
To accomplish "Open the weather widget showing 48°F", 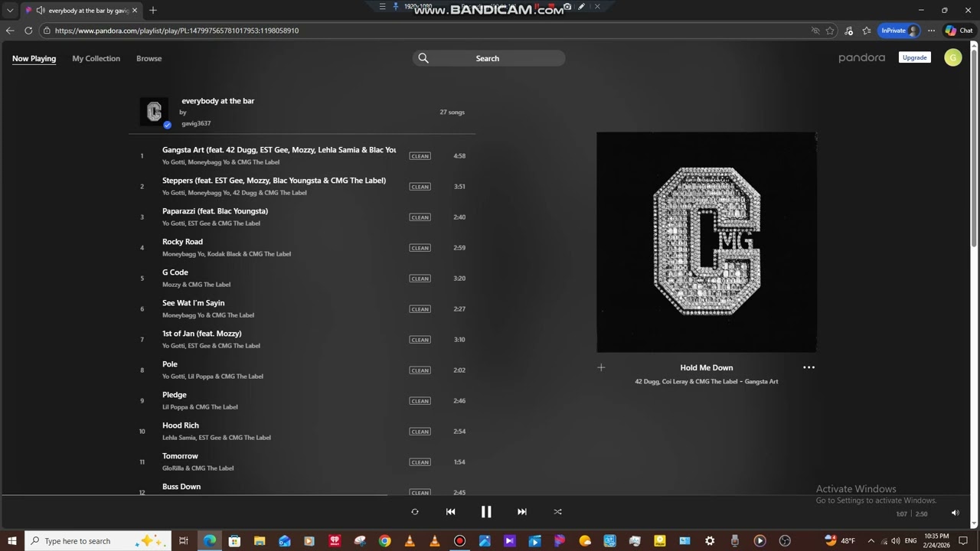I will (840, 541).
